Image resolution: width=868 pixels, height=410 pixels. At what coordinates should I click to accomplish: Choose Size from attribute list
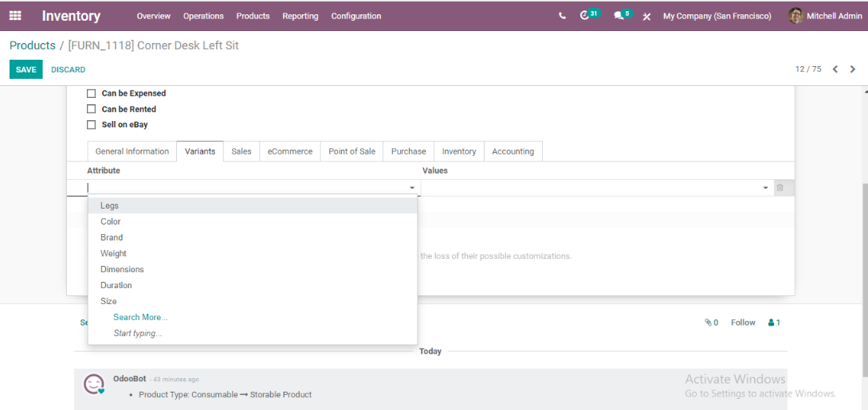pyautogui.click(x=253, y=302)
